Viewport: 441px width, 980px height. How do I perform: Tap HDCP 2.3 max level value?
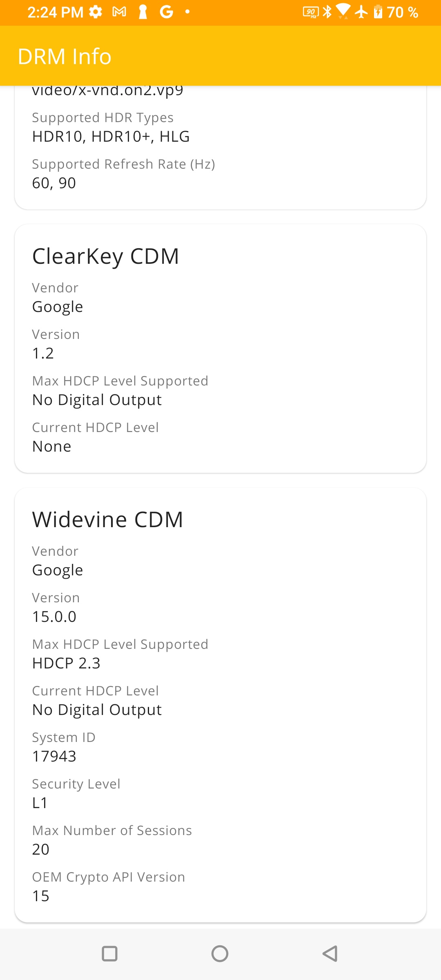pyautogui.click(x=66, y=663)
